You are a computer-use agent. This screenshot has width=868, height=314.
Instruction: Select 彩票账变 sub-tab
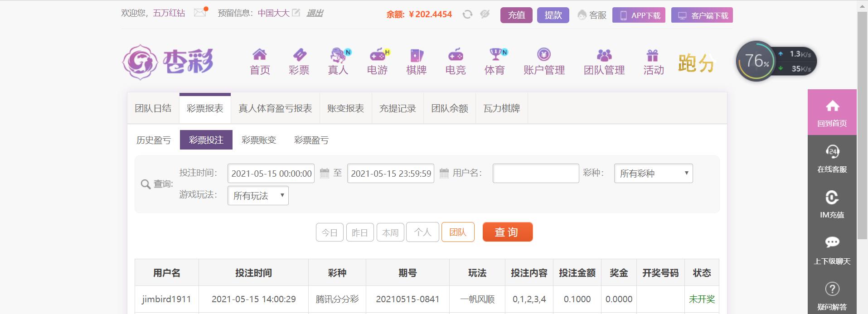point(259,140)
